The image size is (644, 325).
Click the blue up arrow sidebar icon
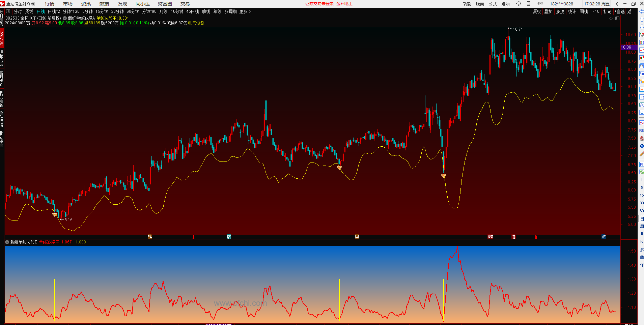642,19
